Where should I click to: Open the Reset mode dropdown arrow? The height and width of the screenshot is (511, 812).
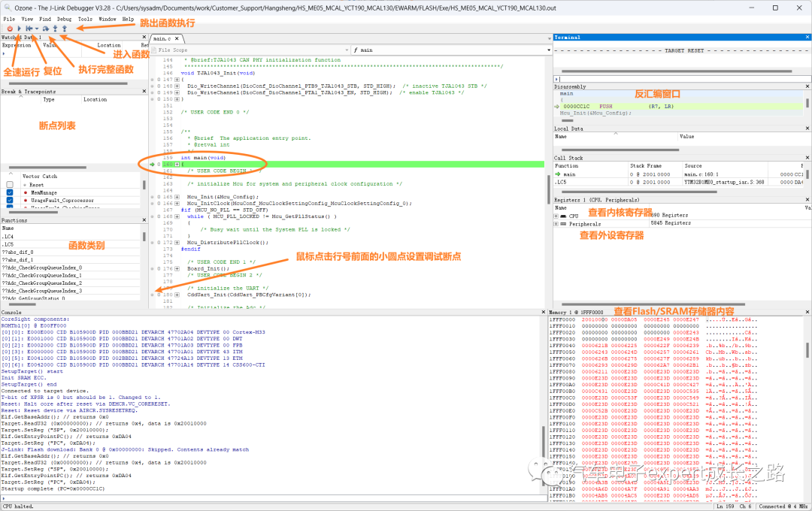(x=37, y=29)
